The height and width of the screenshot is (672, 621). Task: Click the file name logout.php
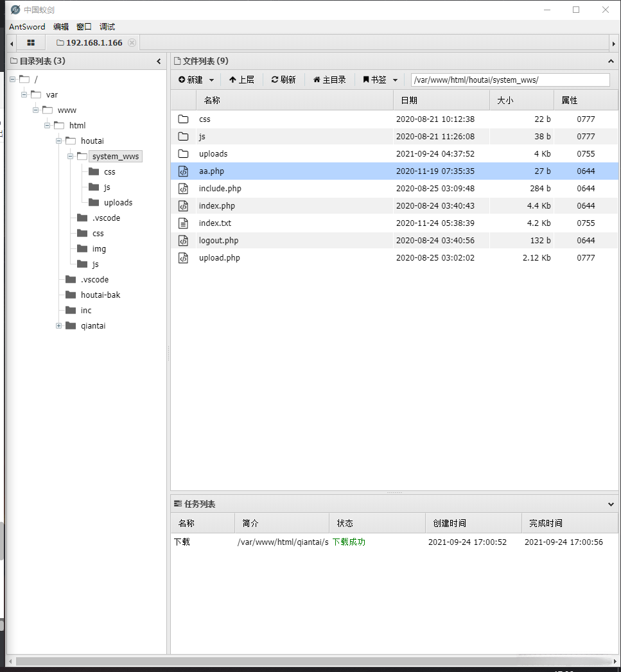[218, 241]
